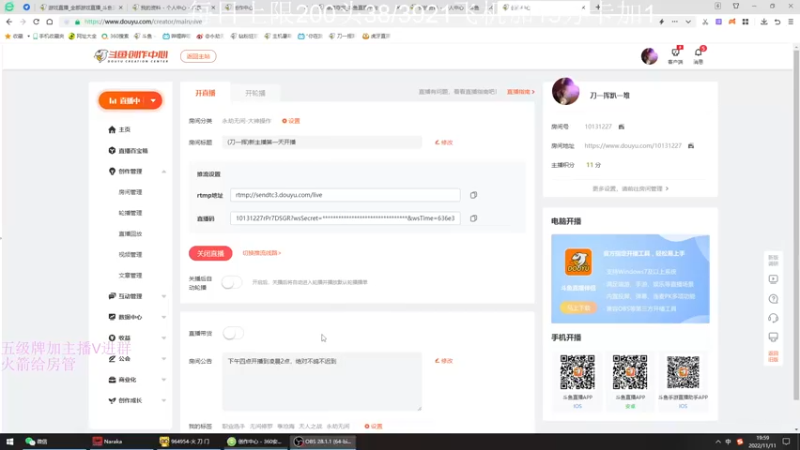
Task: Collapse the 创作管理 sidebar section
Action: (164, 171)
